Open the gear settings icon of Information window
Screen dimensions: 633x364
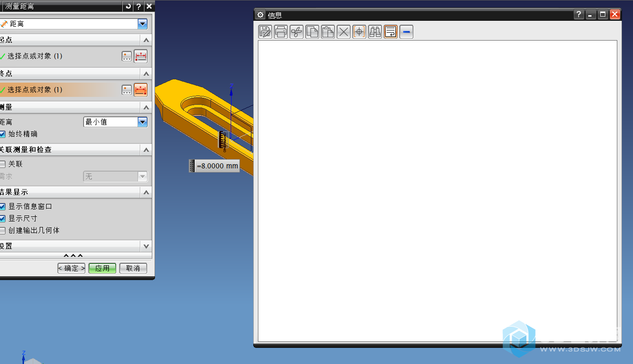[x=261, y=15]
